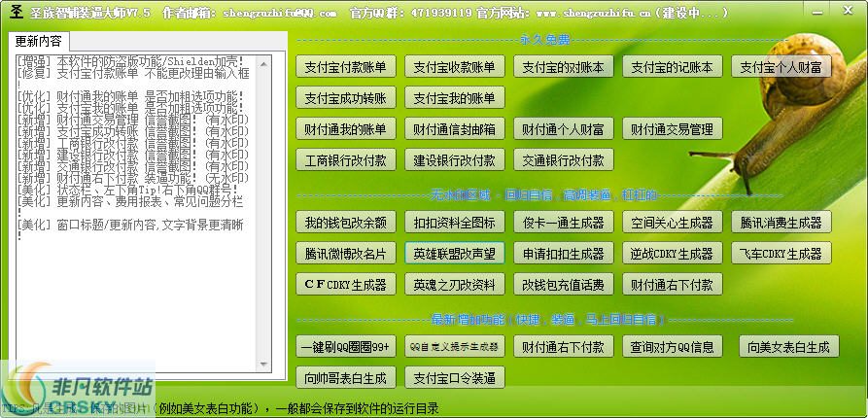The height and width of the screenshot is (418, 868).
Task: Click log line '[新增] 工商银行改付款 信誉截图'
Action: 133,143
